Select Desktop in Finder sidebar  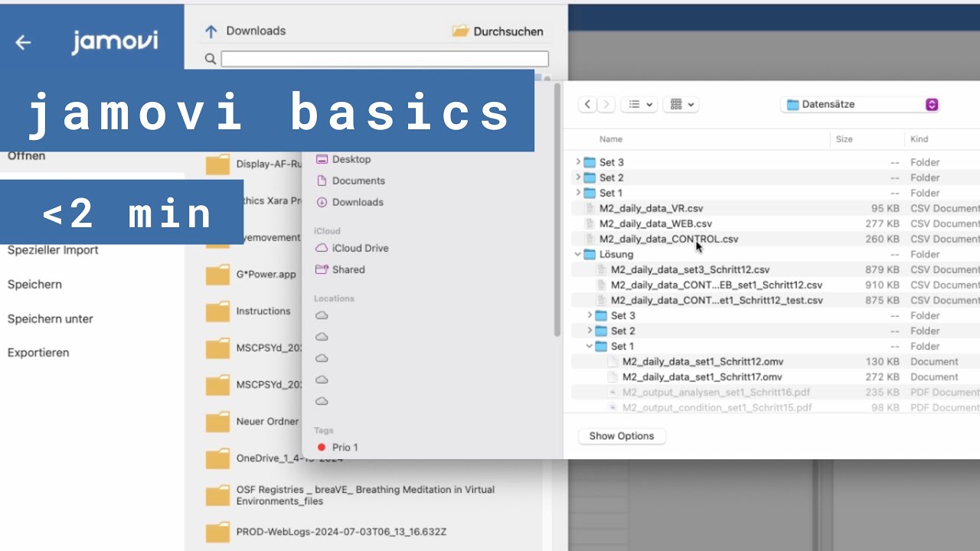point(351,159)
